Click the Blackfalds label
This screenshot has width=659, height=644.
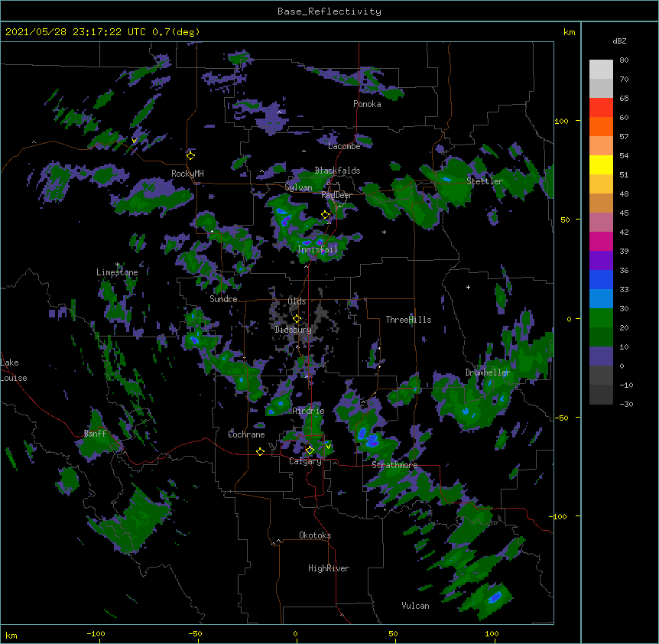[337, 171]
